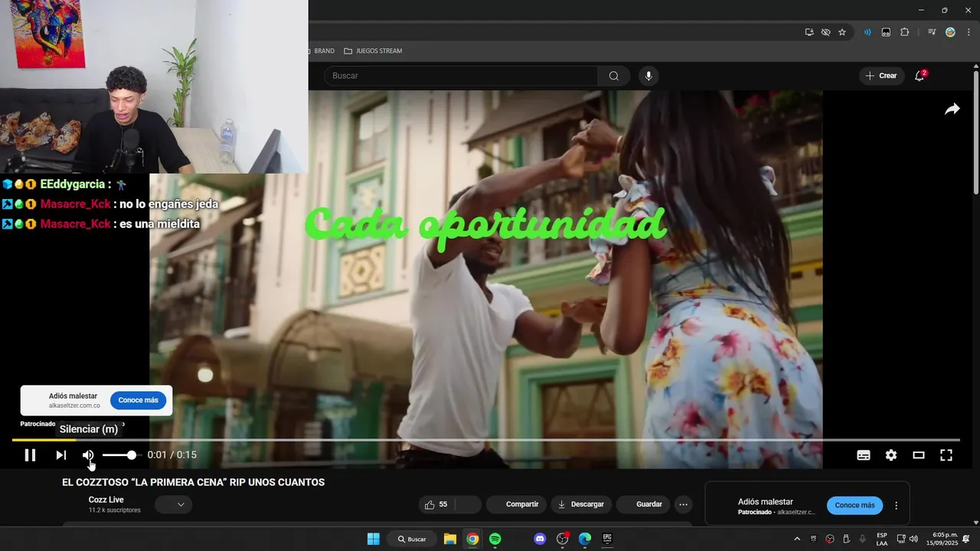Click the video title EL COZZTOSO text
This screenshot has height=551, width=980.
(x=194, y=482)
